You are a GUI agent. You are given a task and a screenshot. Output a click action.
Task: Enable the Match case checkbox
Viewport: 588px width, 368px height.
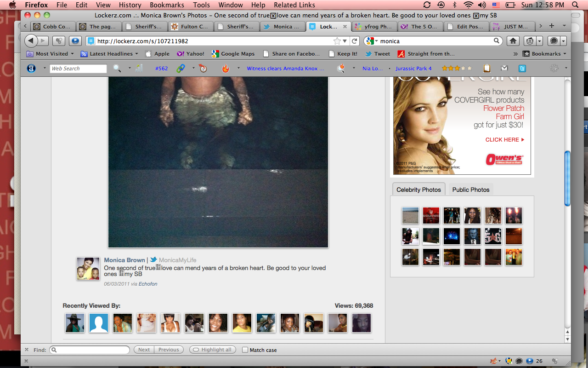click(245, 350)
